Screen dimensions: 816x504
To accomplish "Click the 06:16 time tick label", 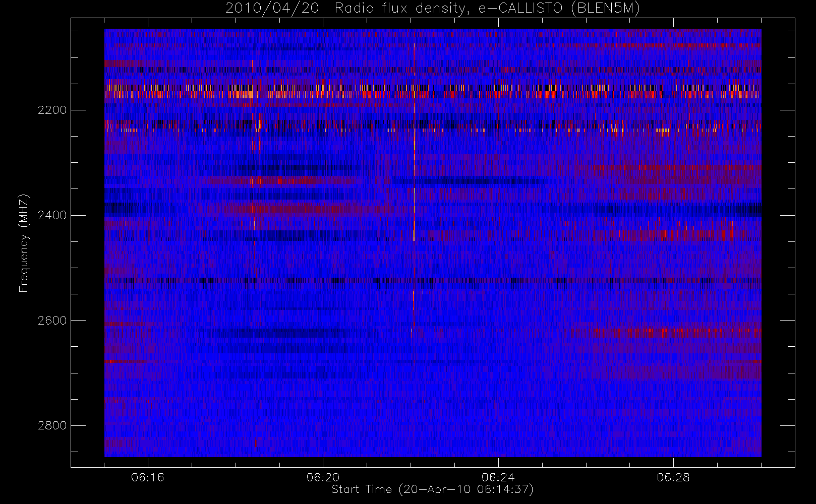I will pyautogui.click(x=148, y=477).
